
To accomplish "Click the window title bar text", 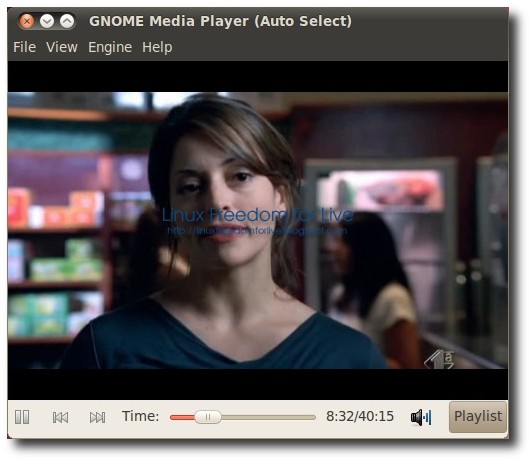I will pyautogui.click(x=221, y=21).
